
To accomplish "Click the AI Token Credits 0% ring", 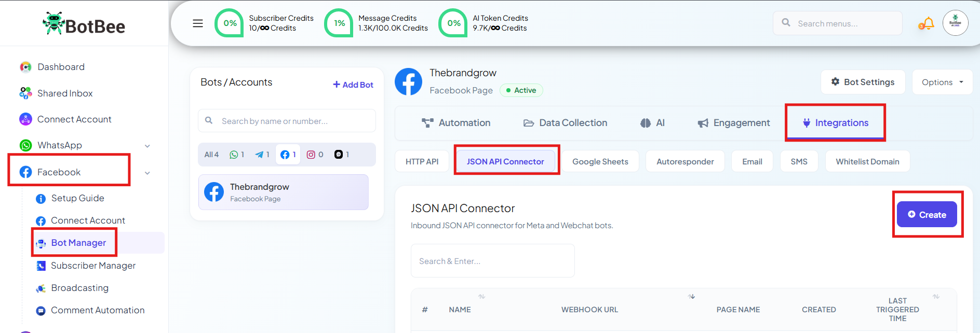I will pos(453,23).
